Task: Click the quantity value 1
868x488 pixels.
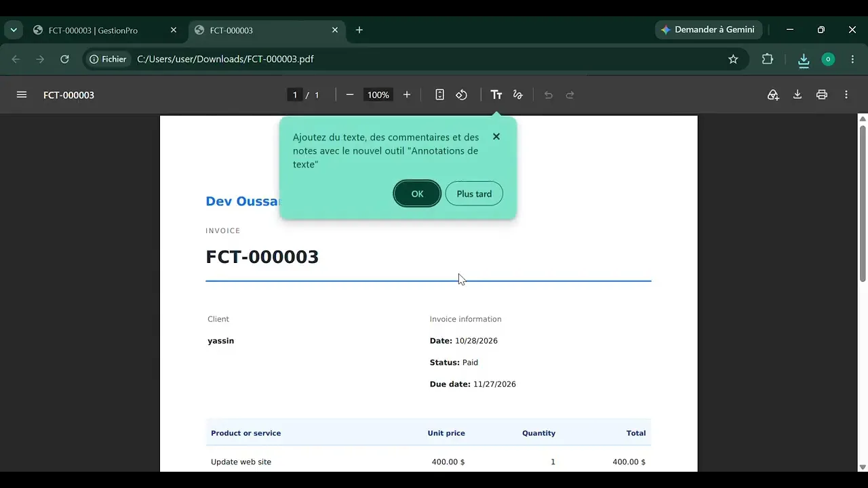Action: click(x=553, y=462)
